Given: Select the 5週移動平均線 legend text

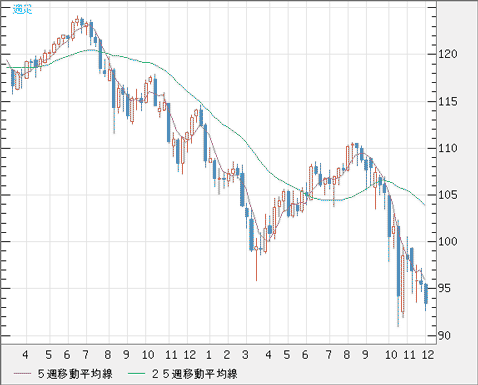Looking at the screenshot, I should pos(75,374).
